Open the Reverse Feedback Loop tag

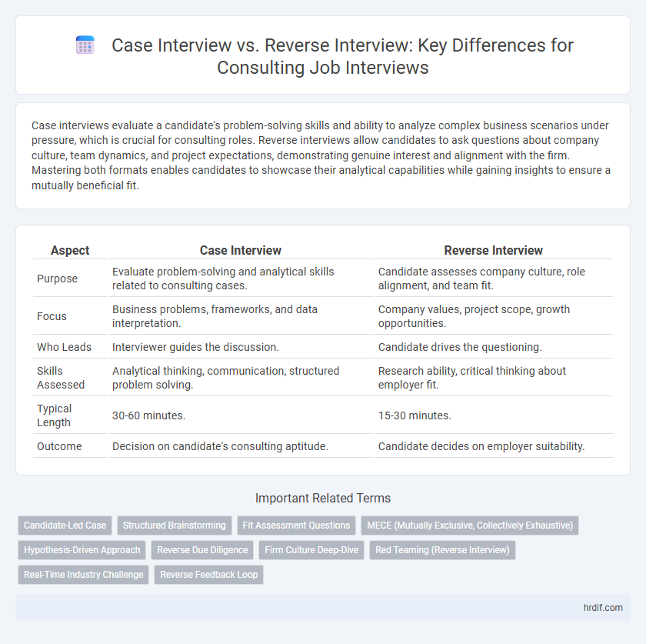tap(209, 575)
